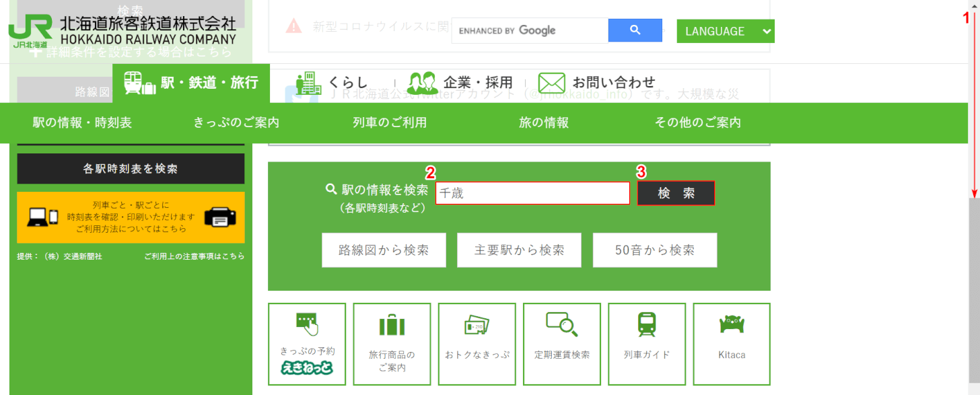Open the 旅行商品のご案内 suitcase tile
The height and width of the screenshot is (395, 980).
click(392, 343)
